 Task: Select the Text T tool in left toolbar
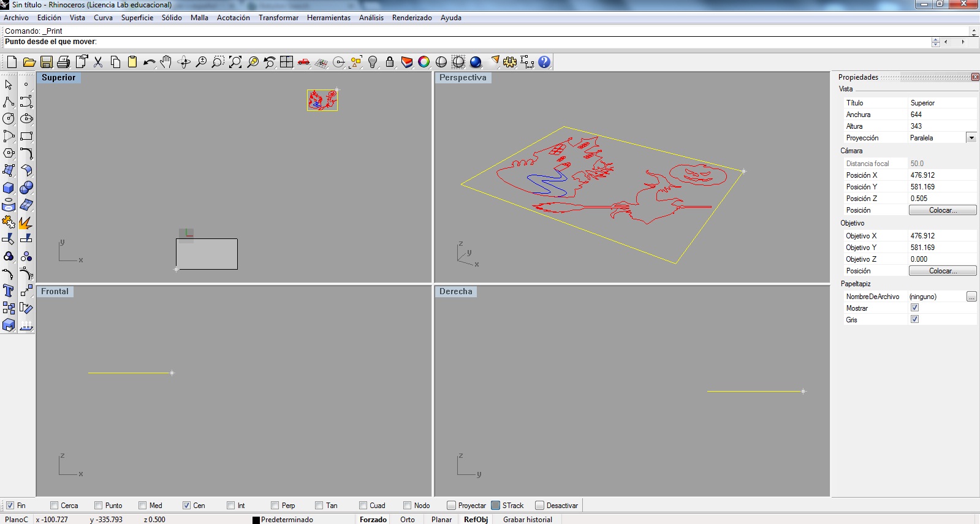coord(9,290)
